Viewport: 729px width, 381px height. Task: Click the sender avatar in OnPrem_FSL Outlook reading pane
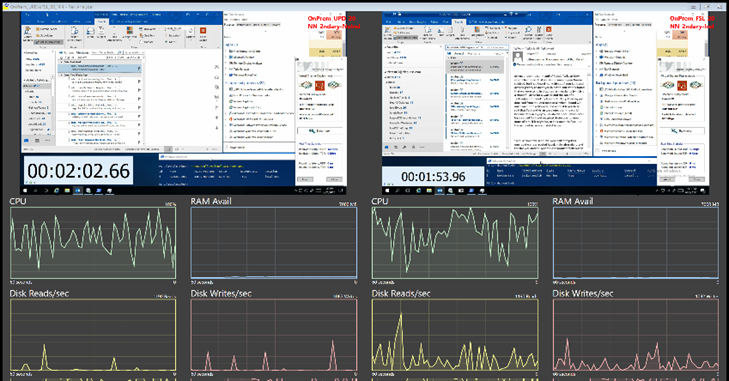[518, 57]
